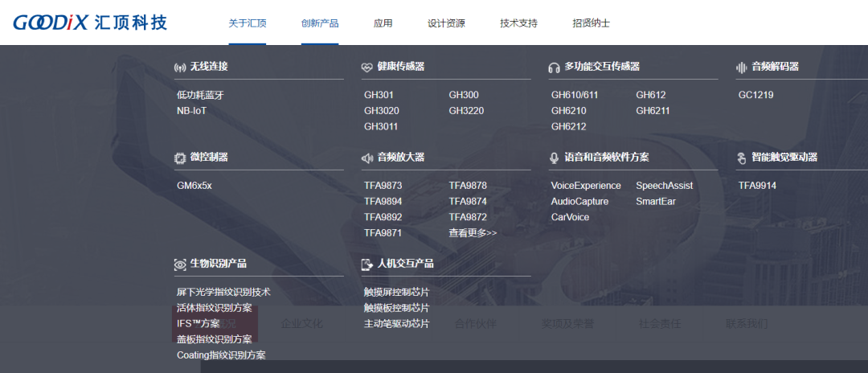Viewport: 868px width, 373px height.
Task: Open TFA9872 amplifier
Action: (x=468, y=218)
